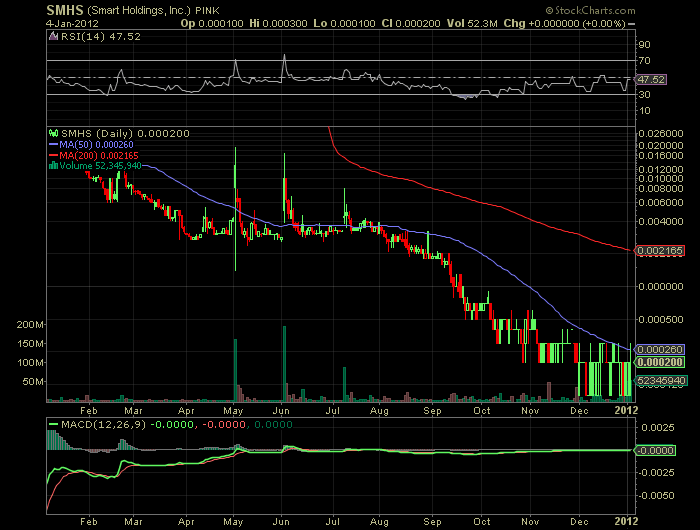Select the green MACD legend line swatch

[54, 424]
